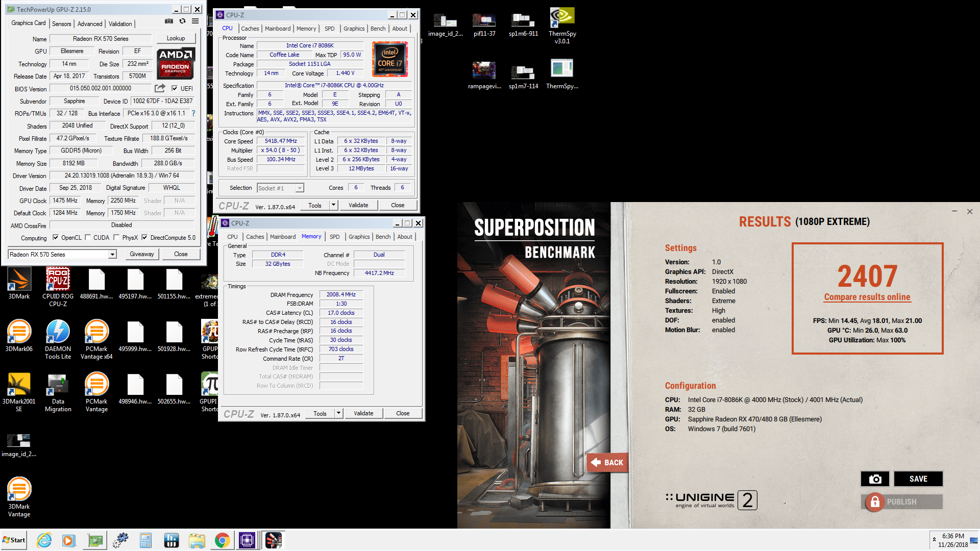
Task: Show hidden icons in the system tray
Action: click(x=934, y=539)
